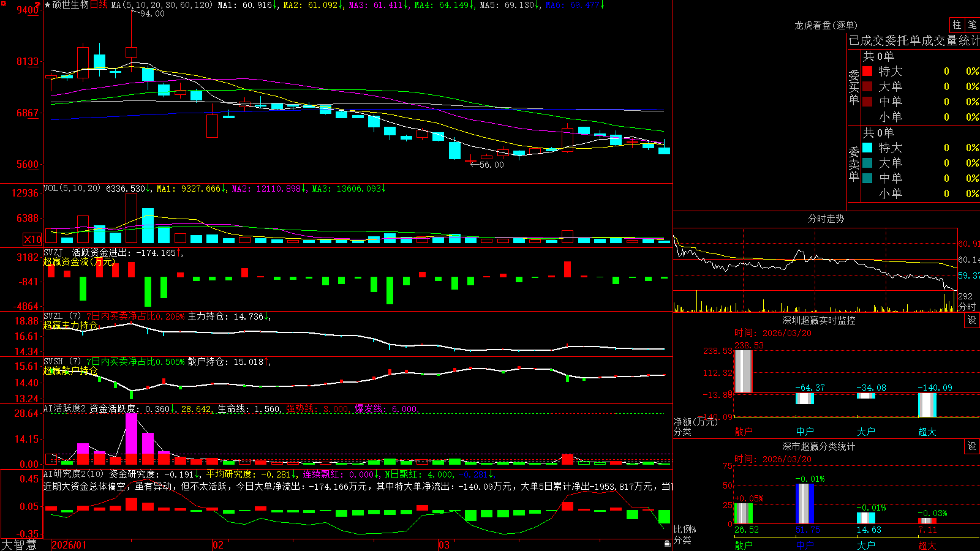Click the teal 大单 sell-order swatch

click(867, 163)
